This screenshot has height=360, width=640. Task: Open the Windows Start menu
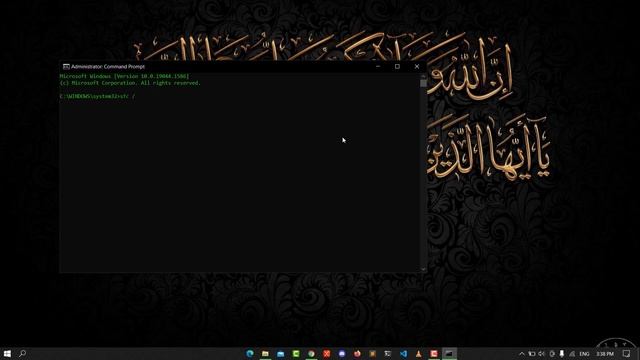tap(7, 353)
